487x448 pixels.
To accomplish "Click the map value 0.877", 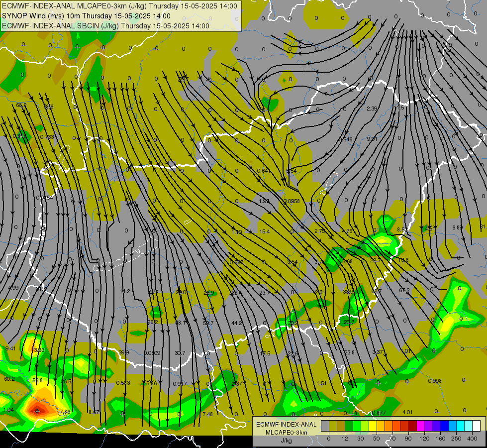I will (x=379, y=413).
